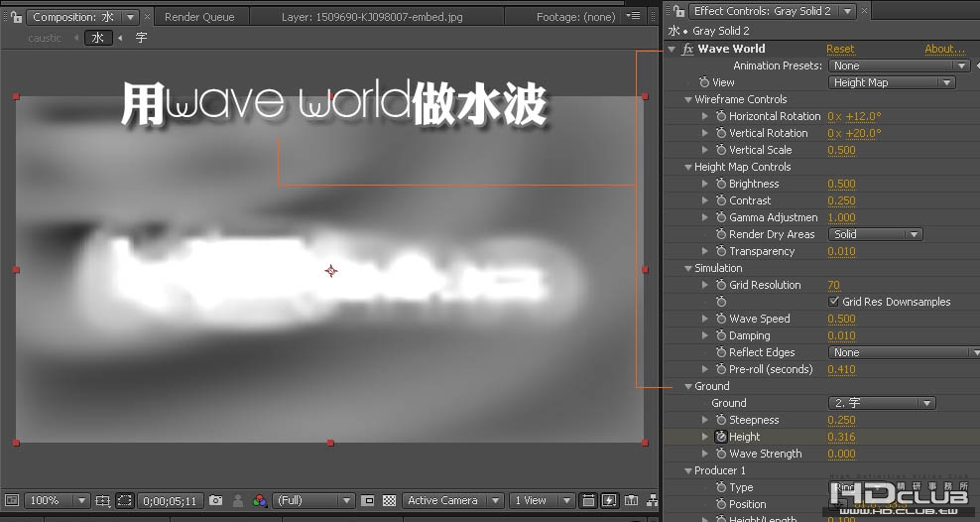This screenshot has height=522, width=980.
Task: Collapse the Producer 1 group
Action: pyautogui.click(x=688, y=470)
